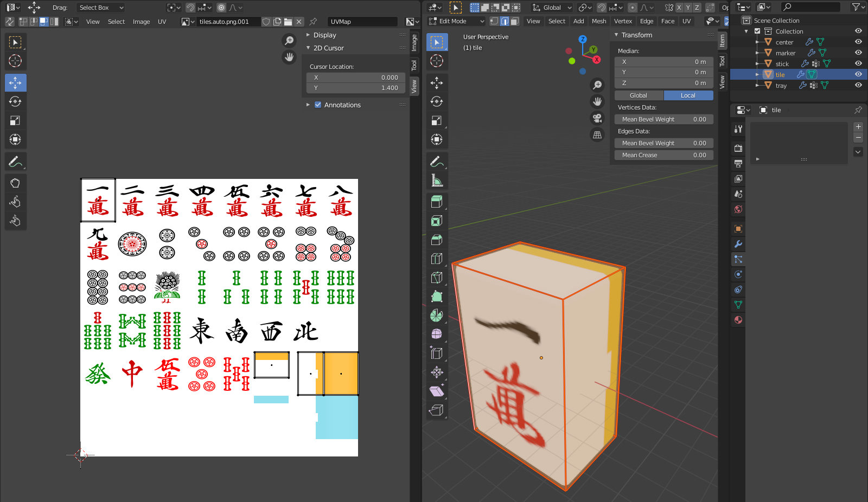The image size is (868, 502).
Task: Pick the Smooth tool in 3D viewport
Action: tap(437, 334)
